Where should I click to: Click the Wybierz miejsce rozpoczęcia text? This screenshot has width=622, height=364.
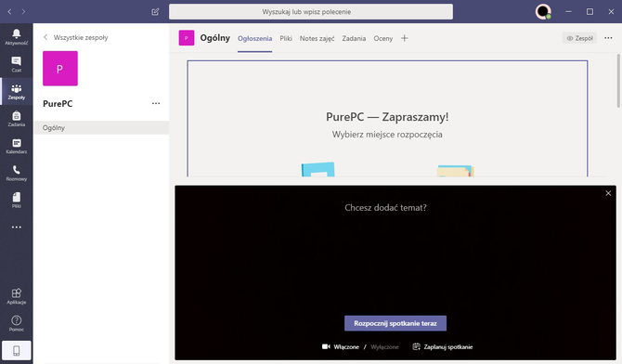(387, 135)
